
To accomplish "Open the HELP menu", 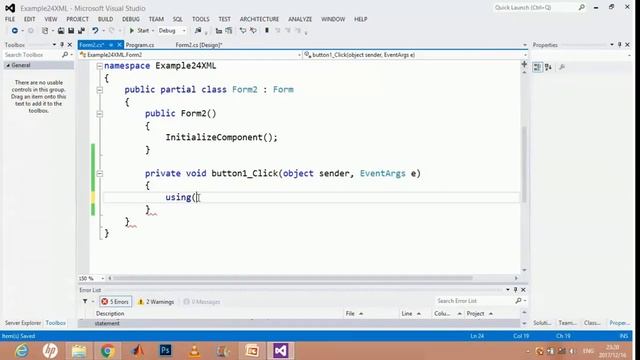I will coord(360,19).
